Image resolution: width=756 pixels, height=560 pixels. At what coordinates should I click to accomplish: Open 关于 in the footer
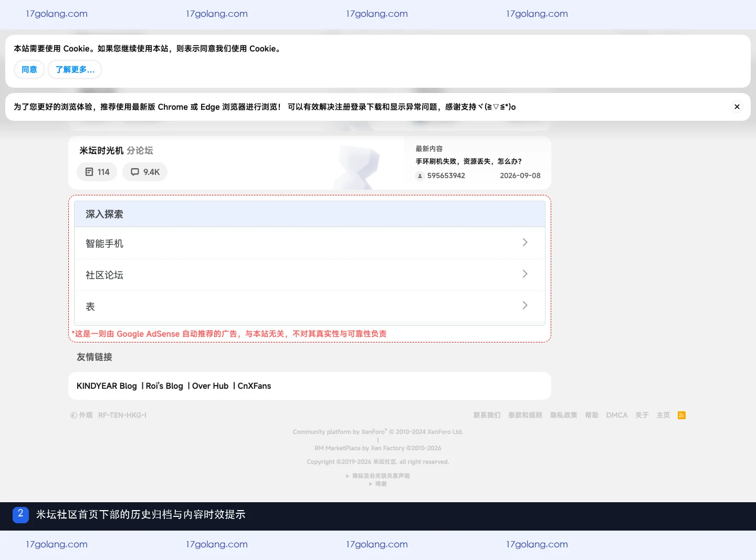click(x=642, y=415)
